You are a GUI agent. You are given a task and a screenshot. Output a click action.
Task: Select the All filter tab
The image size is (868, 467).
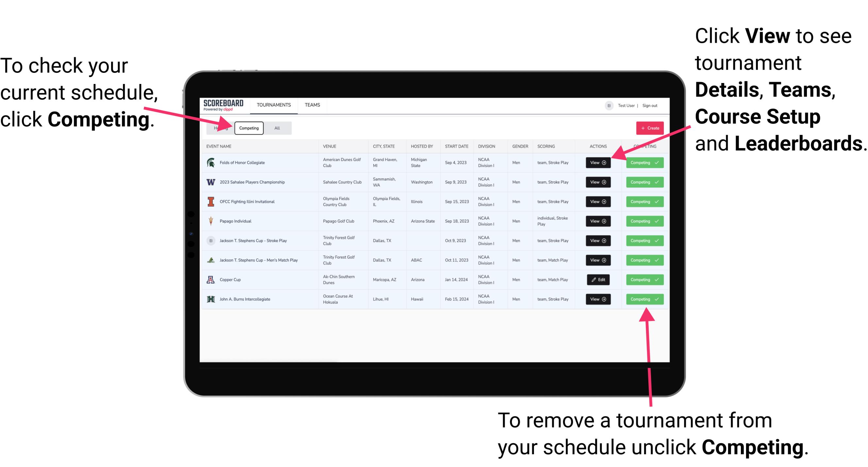tap(275, 128)
